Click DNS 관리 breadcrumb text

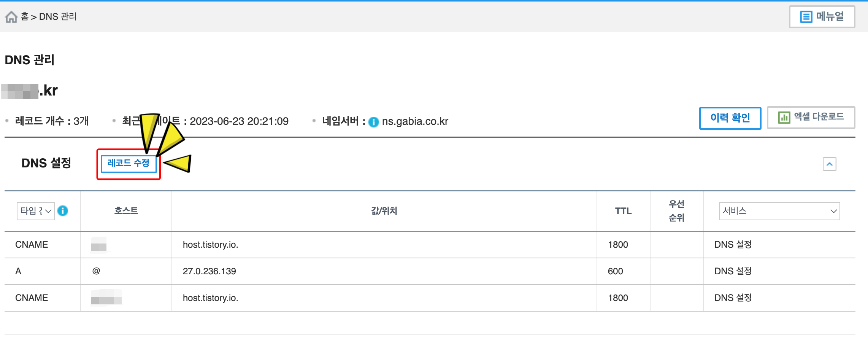pyautogui.click(x=58, y=17)
